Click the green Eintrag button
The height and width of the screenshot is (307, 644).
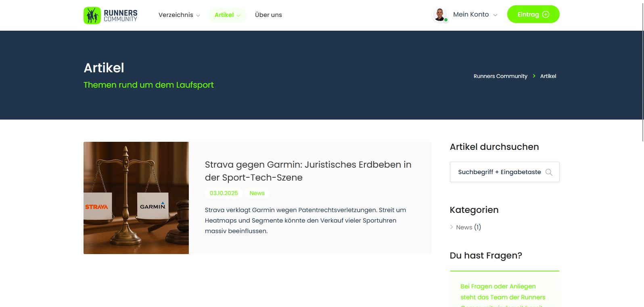[533, 14]
